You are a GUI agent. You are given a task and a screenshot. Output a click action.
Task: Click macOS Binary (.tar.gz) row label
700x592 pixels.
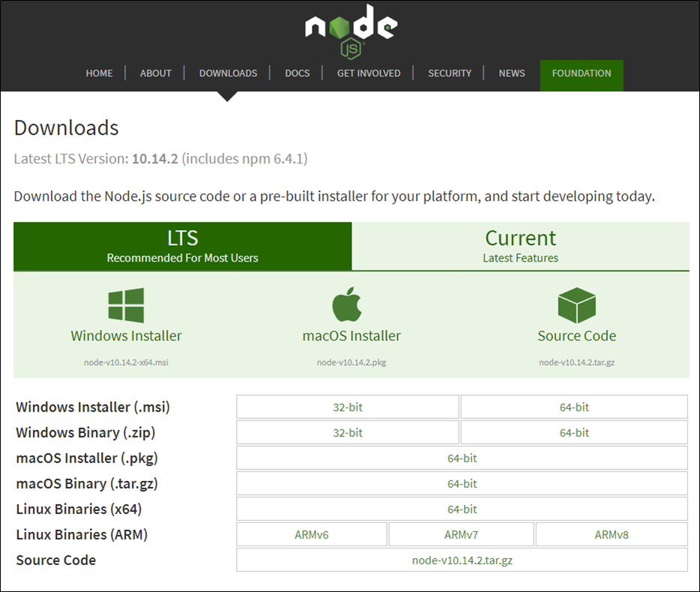coord(87,483)
